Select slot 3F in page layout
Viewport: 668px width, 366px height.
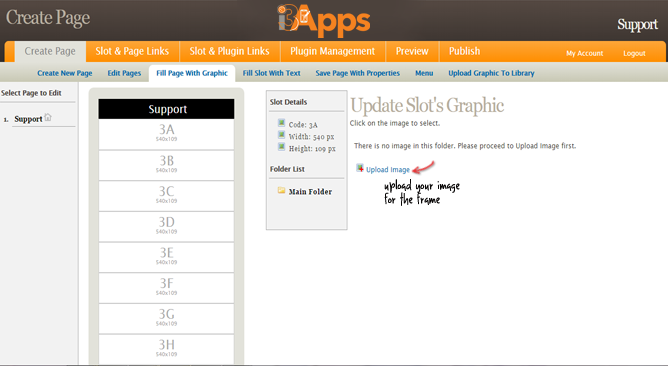[166, 288]
